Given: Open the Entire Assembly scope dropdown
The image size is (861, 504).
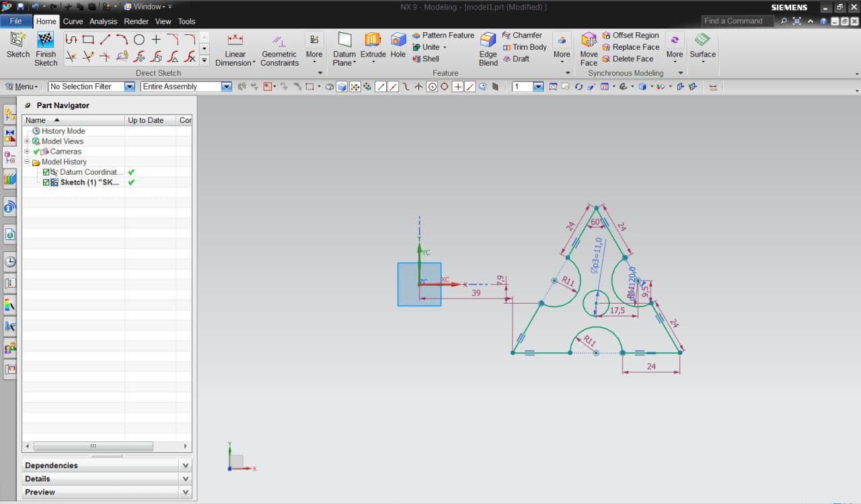Looking at the screenshot, I should pos(226,86).
